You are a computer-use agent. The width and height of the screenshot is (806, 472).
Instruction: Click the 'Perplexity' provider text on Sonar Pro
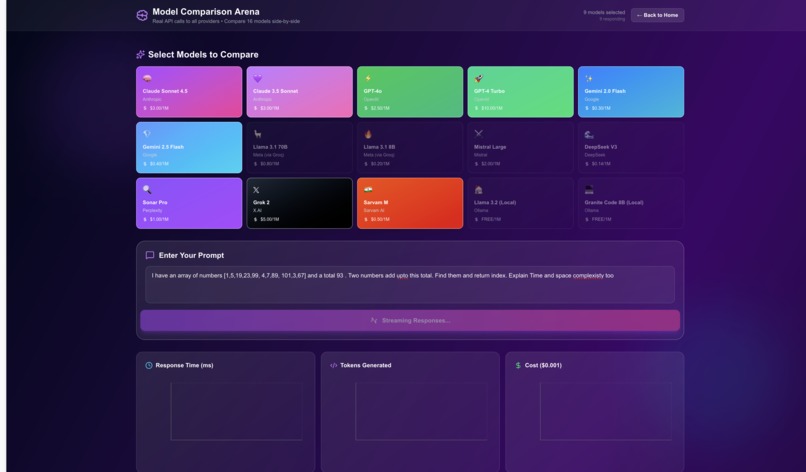(x=152, y=211)
